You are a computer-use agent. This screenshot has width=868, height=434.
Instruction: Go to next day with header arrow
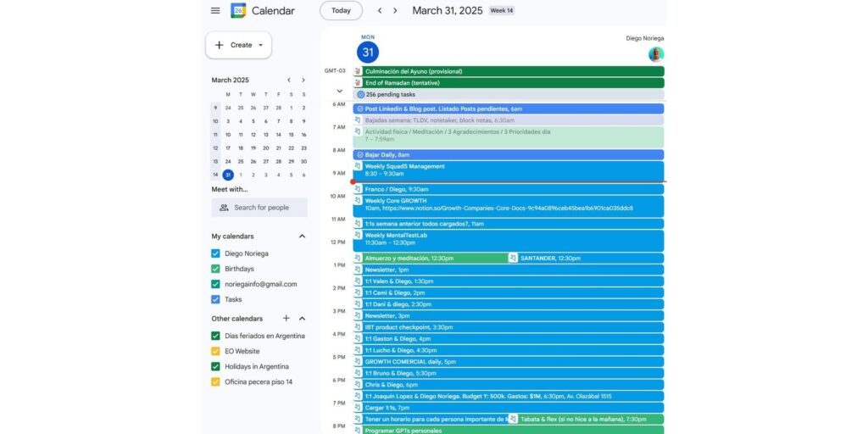click(x=395, y=11)
